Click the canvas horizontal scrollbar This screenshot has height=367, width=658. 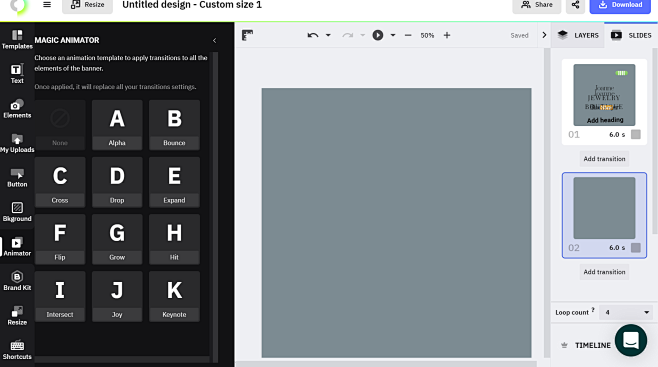[x=386, y=364]
